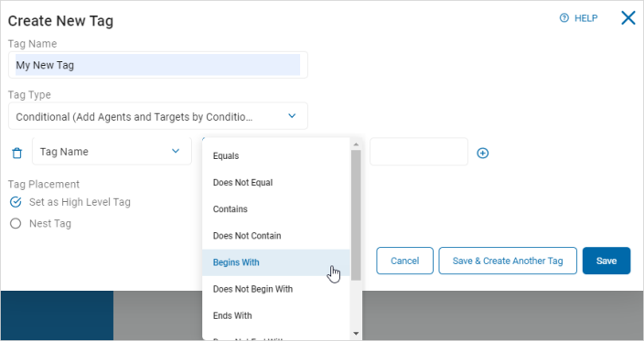Close the Create New Tag dialog
Viewport: 644px width, 341px height.
tap(628, 18)
